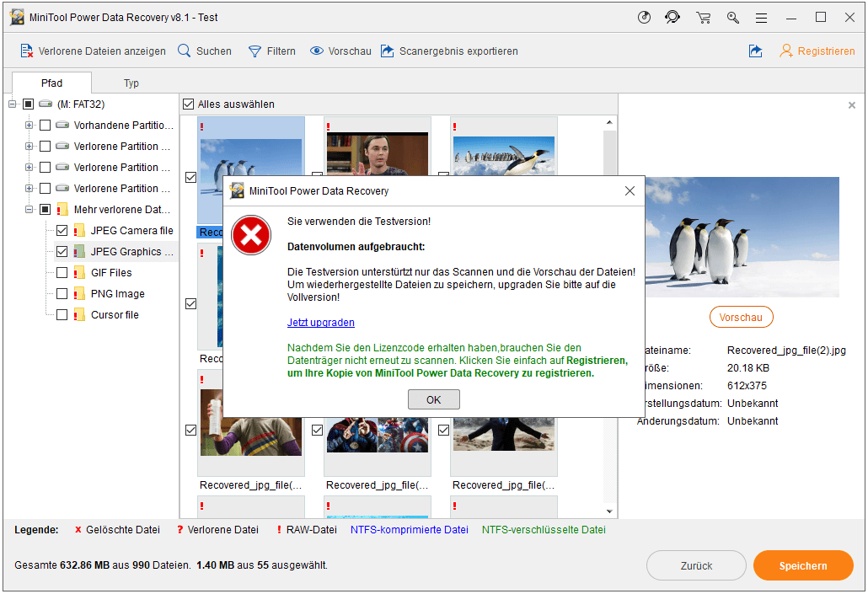Image resolution: width=868 pixels, height=594 pixels.
Task: Click the scroll down arrow of the file list
Action: coord(609,511)
